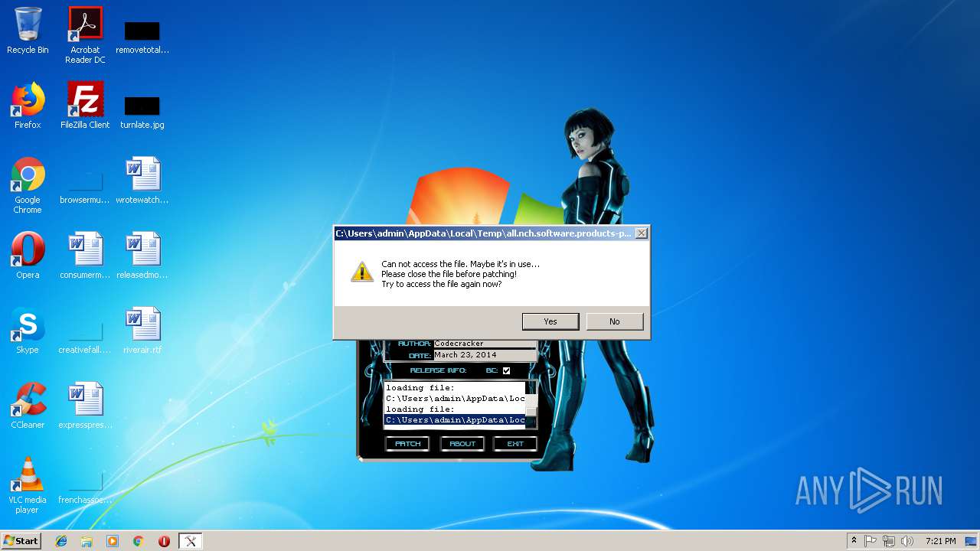Click Yes to retry file access
This screenshot has height=551, width=980.
click(x=550, y=321)
